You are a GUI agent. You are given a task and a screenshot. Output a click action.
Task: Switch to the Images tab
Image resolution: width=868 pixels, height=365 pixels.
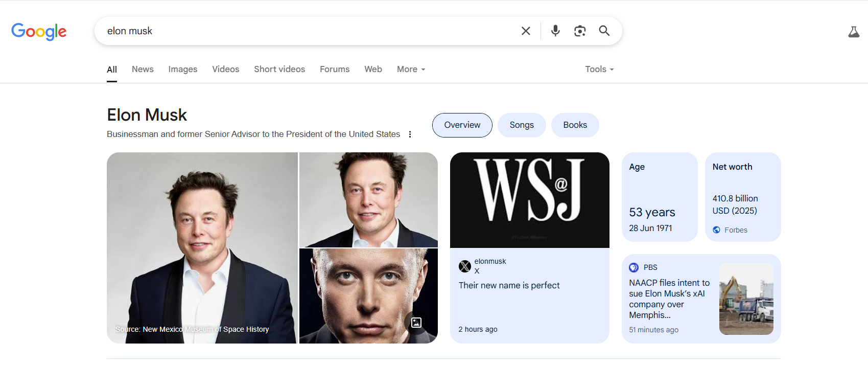182,69
